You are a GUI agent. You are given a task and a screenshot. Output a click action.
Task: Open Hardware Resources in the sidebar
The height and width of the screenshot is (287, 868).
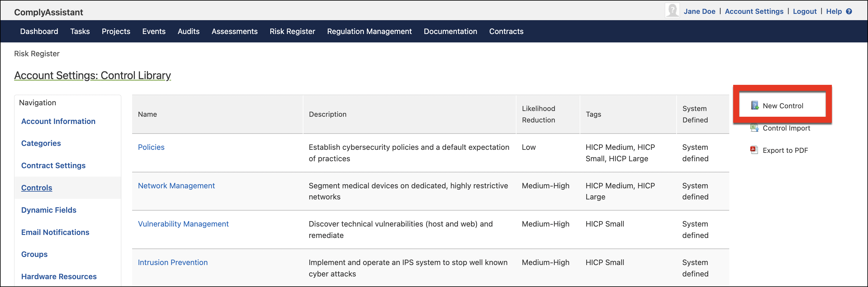(x=59, y=276)
